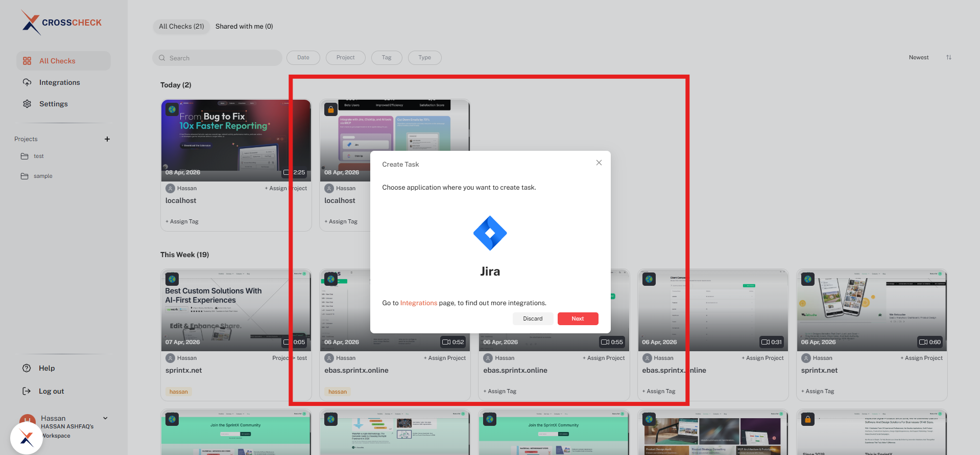Image resolution: width=980 pixels, height=455 pixels.
Task: Click the 0:55 video duration badge
Action: coord(612,342)
